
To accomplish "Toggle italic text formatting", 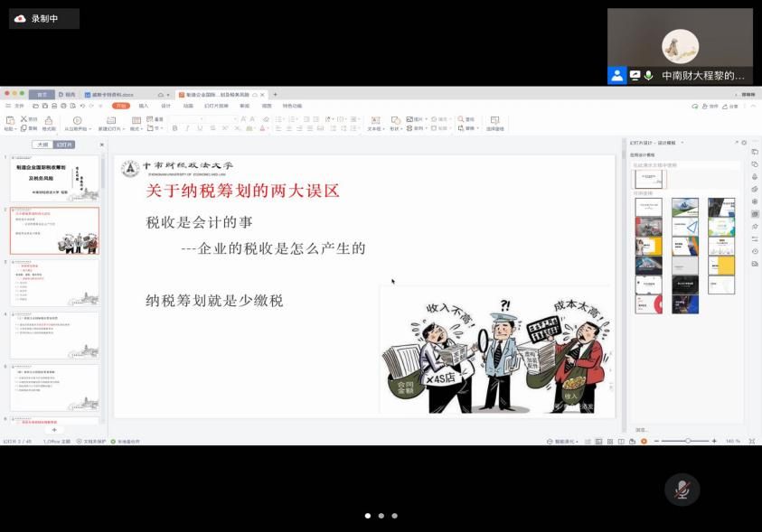I will coord(187,128).
